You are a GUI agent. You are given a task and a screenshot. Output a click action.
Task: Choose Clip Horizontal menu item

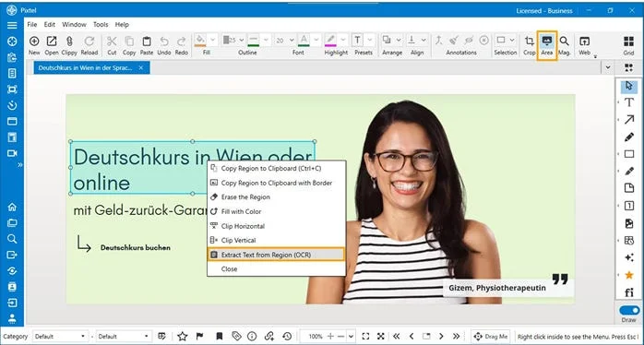[276, 226]
